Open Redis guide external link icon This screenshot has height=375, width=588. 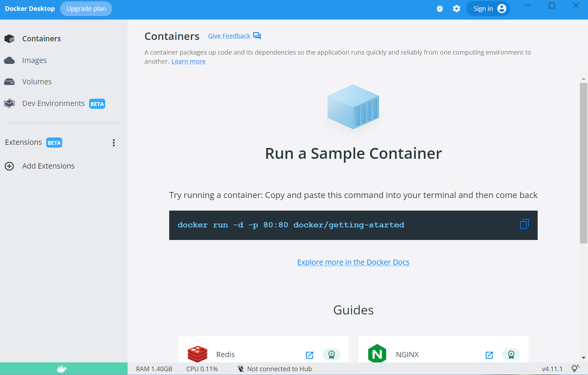tap(309, 355)
